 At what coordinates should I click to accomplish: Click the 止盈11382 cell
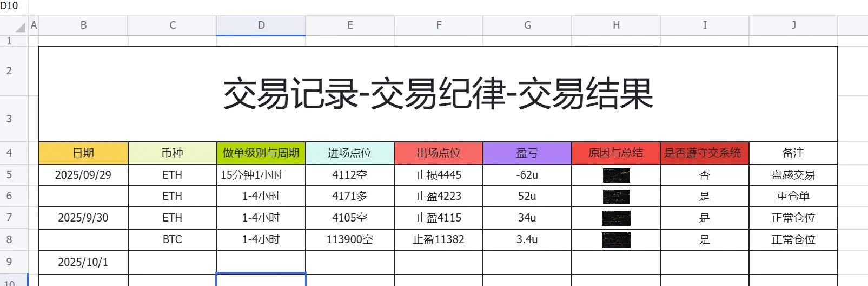pyautogui.click(x=439, y=239)
